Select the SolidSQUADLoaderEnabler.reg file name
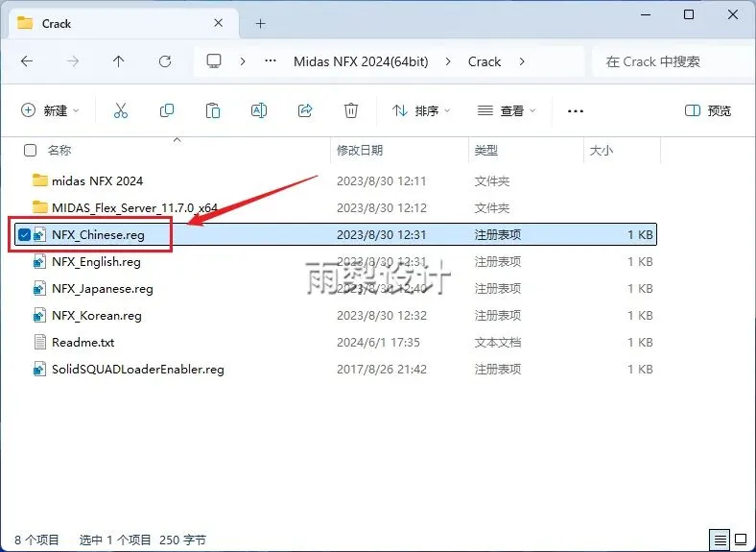The height and width of the screenshot is (552, 756). pos(138,370)
